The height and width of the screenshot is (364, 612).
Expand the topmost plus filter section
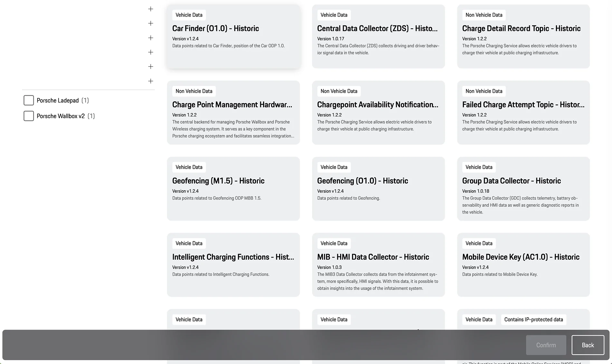[x=150, y=9]
